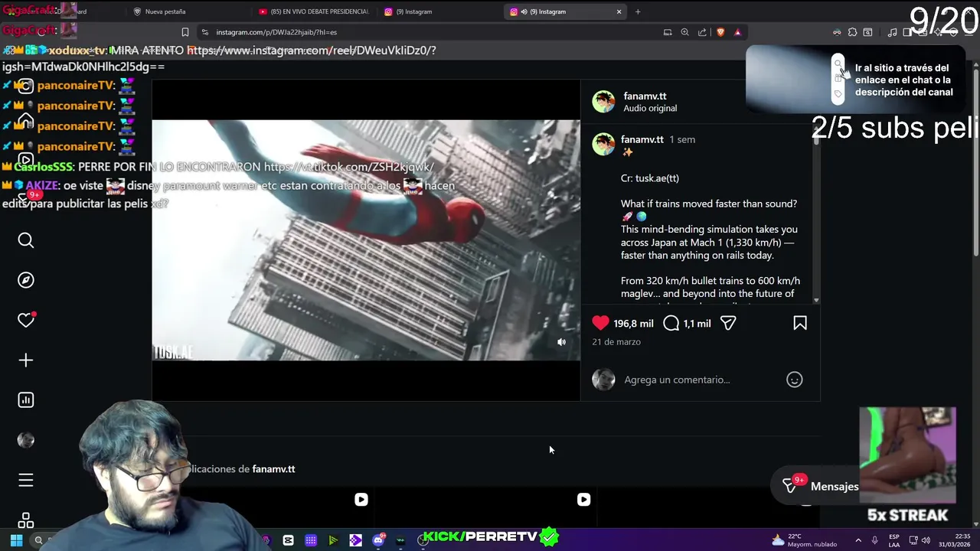The image size is (980, 551).
Task: Open the Reels icon in left sidebar
Action: (x=26, y=161)
